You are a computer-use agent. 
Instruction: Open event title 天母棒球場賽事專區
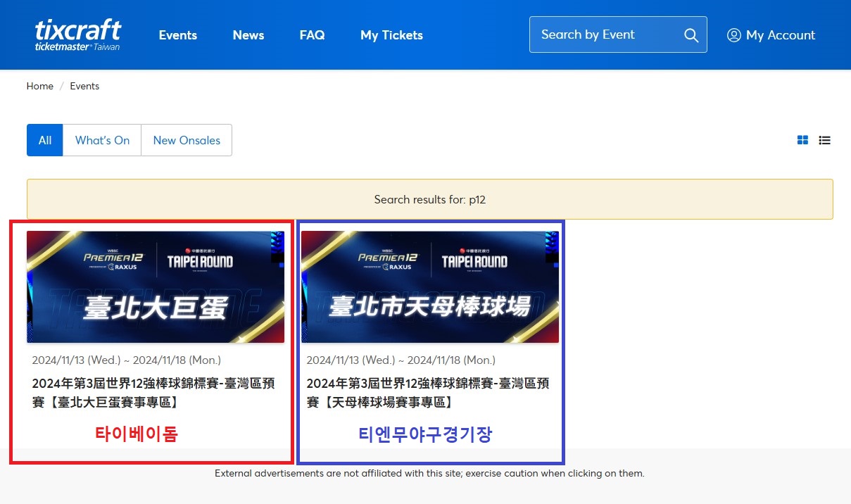tap(428, 393)
